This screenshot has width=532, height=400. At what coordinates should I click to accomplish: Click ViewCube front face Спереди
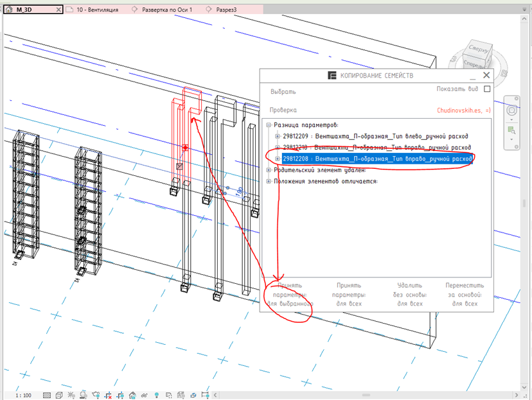[474, 64]
